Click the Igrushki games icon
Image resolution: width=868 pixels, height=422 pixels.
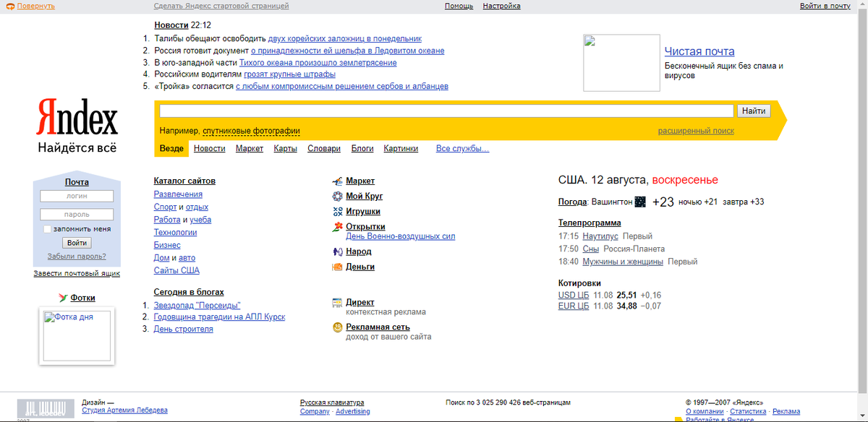(x=337, y=212)
